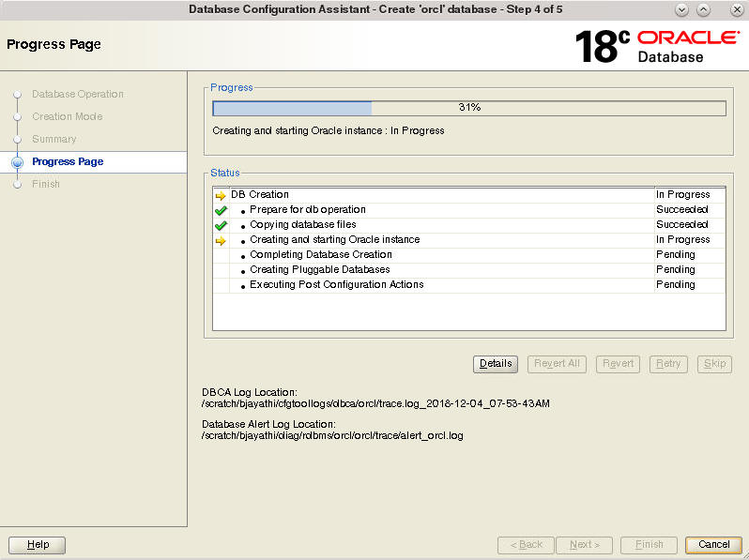Shade window using title bar down-arrow button

pyautogui.click(x=681, y=10)
